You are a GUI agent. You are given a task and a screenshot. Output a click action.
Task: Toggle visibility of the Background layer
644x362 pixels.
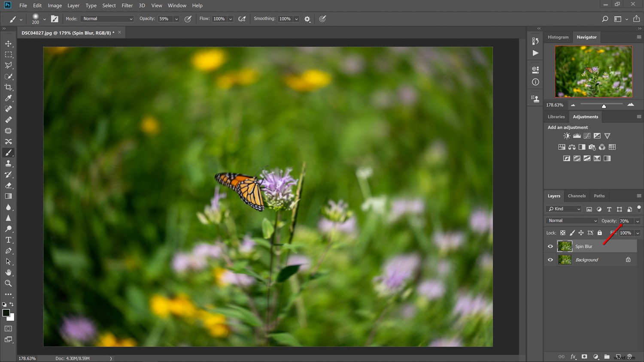click(550, 259)
